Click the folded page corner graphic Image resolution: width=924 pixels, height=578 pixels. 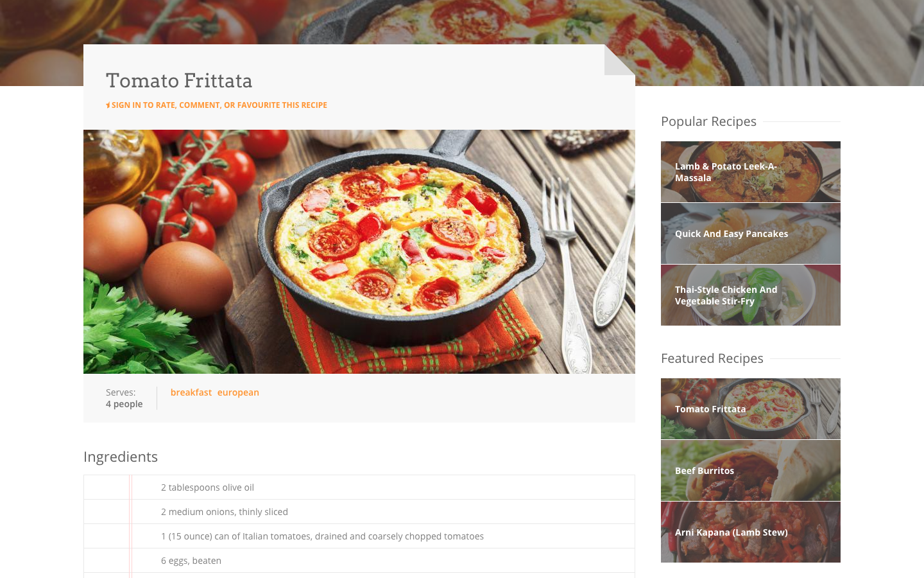coord(620,60)
